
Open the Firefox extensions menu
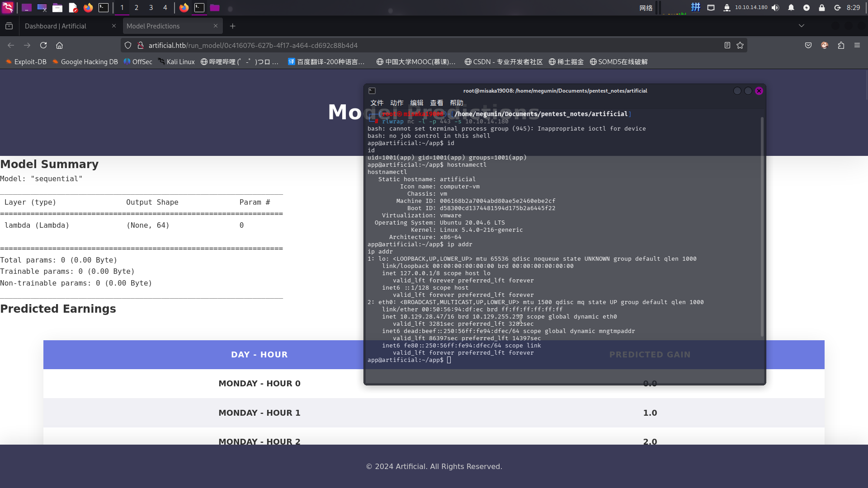[841, 45]
